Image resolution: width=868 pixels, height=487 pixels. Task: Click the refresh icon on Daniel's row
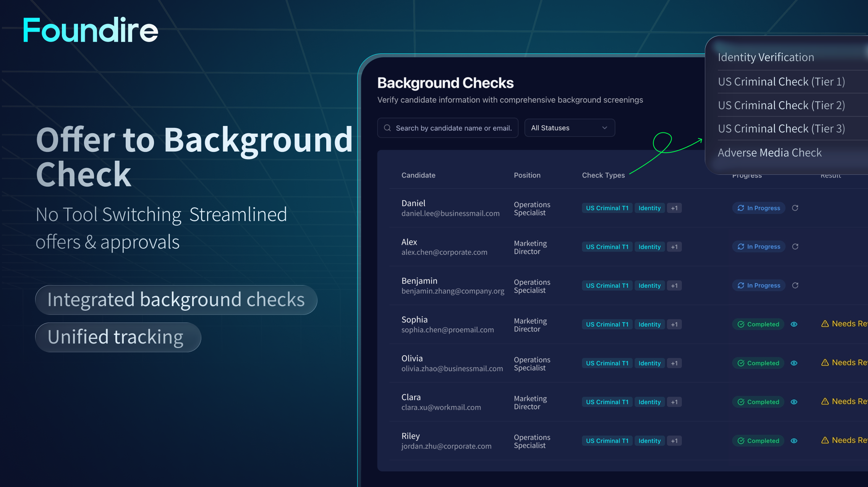click(x=795, y=208)
